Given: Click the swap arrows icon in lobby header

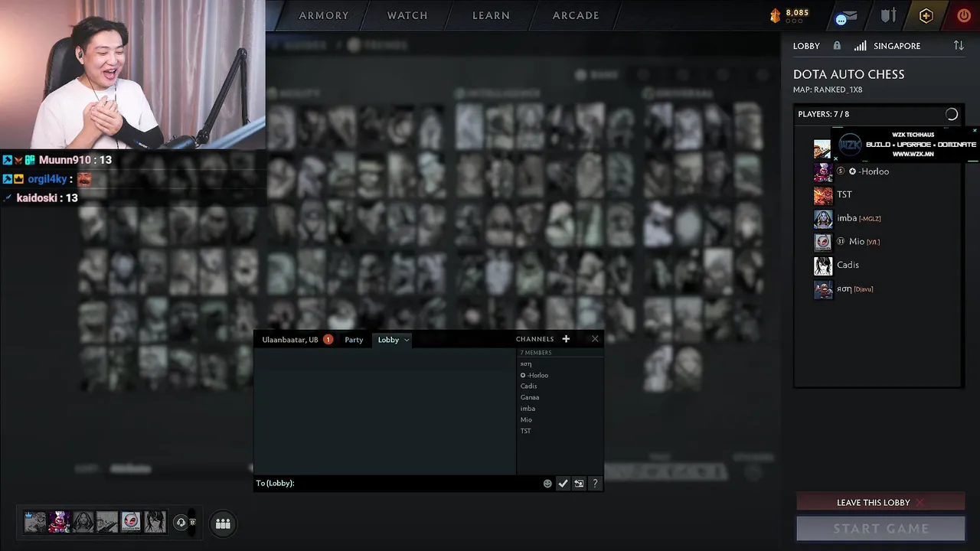Looking at the screenshot, I should point(959,46).
